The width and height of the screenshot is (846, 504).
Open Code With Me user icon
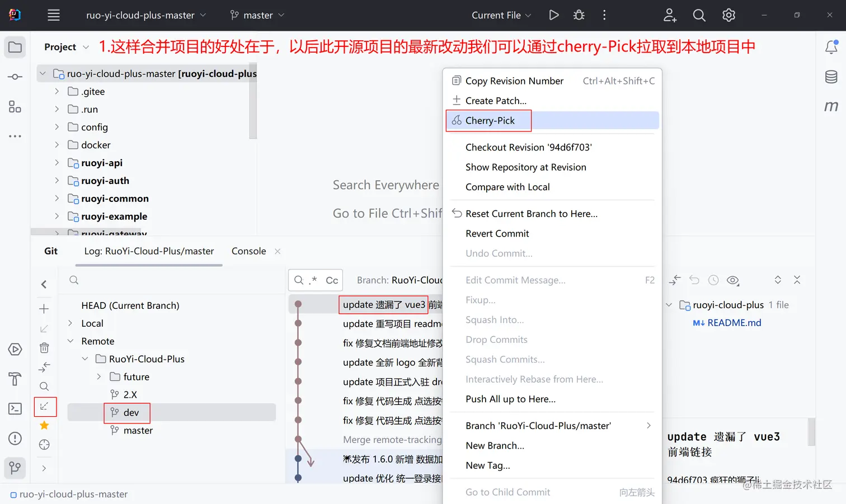pyautogui.click(x=670, y=15)
